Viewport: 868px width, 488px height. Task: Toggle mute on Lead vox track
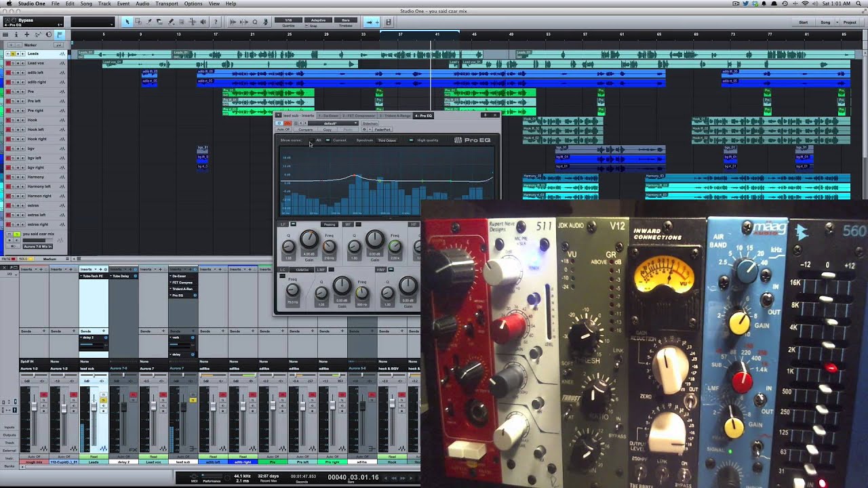[8, 63]
